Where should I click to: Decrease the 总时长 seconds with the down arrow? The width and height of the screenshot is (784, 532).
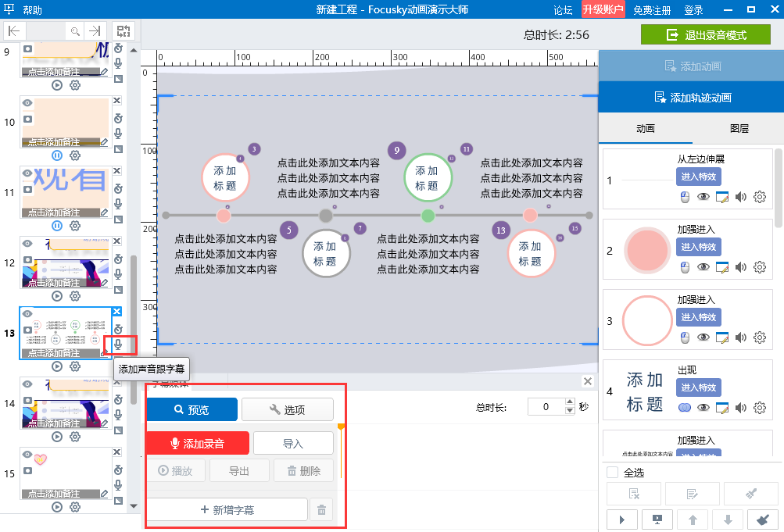click(570, 411)
